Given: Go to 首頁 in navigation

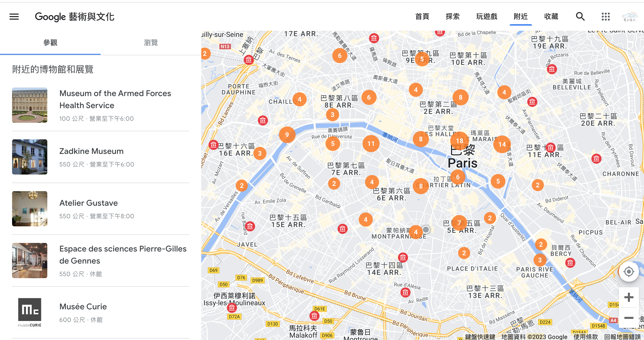Looking at the screenshot, I should (422, 17).
